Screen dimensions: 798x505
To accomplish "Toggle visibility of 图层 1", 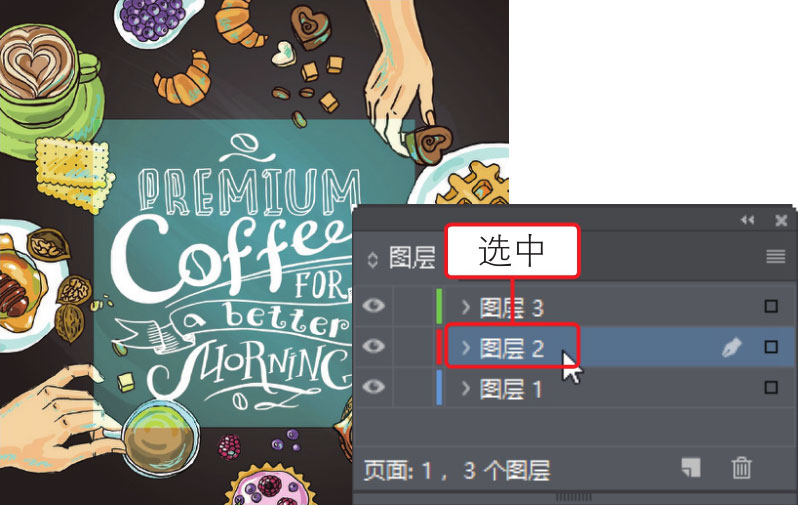I will tap(374, 387).
